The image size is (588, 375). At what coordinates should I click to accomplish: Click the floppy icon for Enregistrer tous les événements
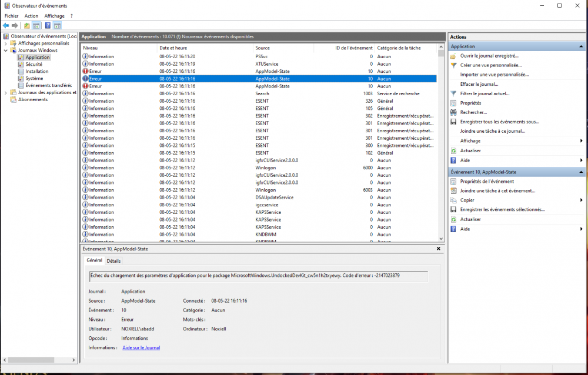coord(453,122)
